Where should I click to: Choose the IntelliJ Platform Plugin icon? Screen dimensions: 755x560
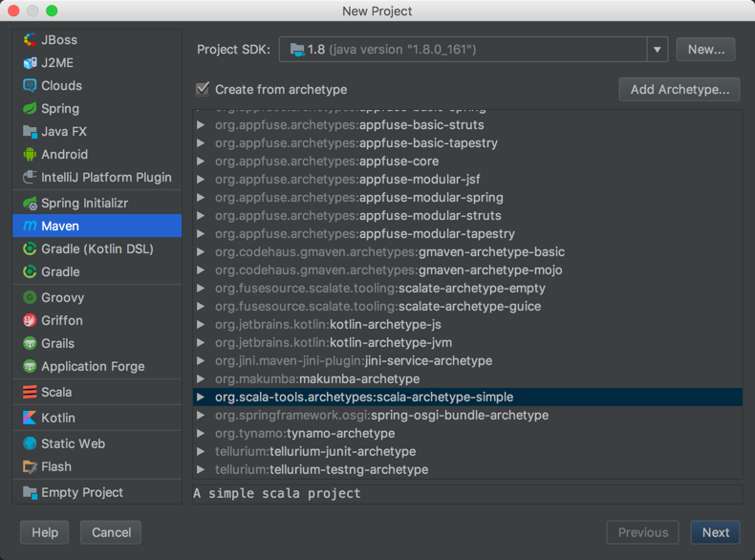click(x=30, y=177)
